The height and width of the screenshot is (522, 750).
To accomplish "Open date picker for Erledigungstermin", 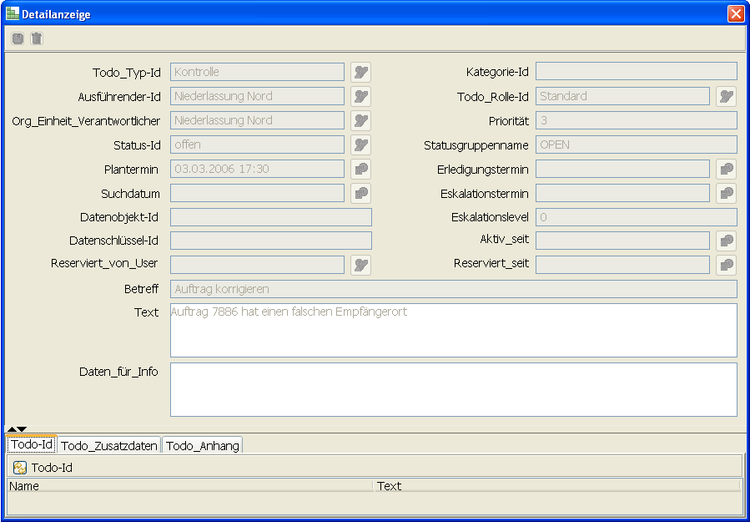I will pyautogui.click(x=727, y=169).
